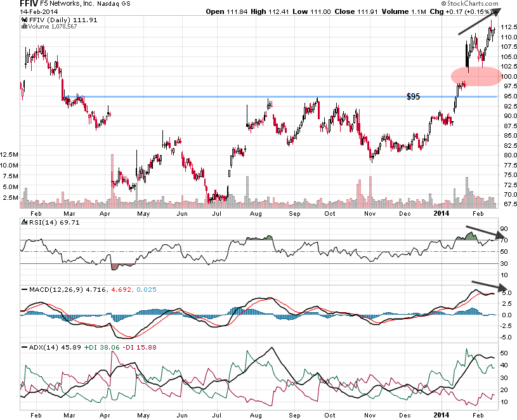Click the 2014 label on the ADX panel date axis
The width and height of the screenshot is (517, 420).
click(442, 415)
